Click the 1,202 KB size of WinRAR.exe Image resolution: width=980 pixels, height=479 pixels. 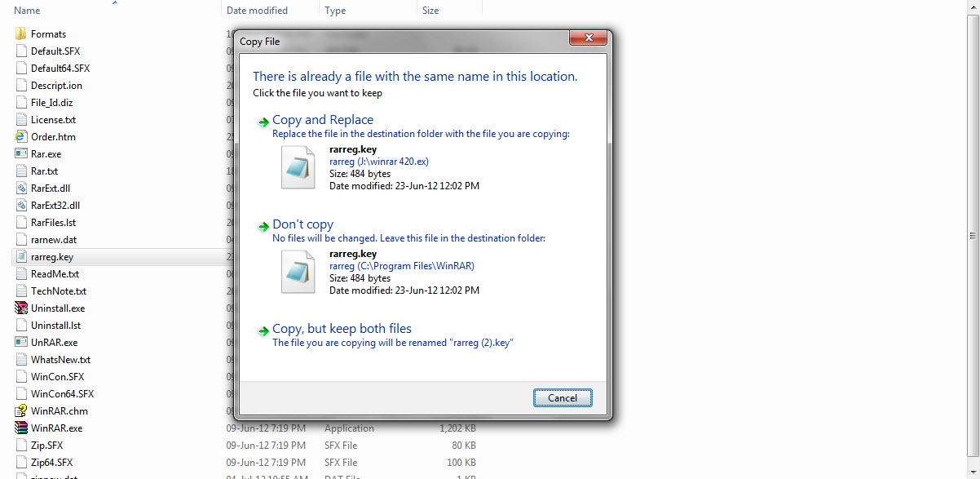[457, 428]
